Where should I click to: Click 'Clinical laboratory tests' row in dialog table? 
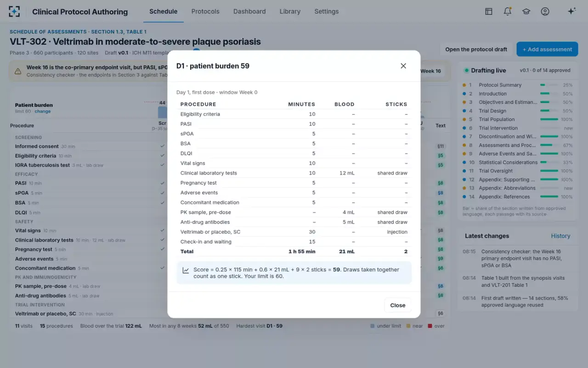coord(294,173)
